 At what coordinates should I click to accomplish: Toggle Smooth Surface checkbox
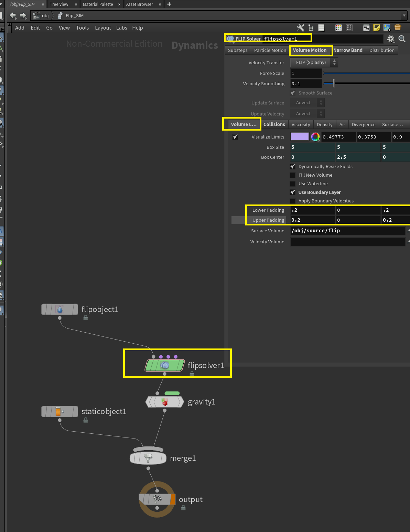click(x=293, y=93)
